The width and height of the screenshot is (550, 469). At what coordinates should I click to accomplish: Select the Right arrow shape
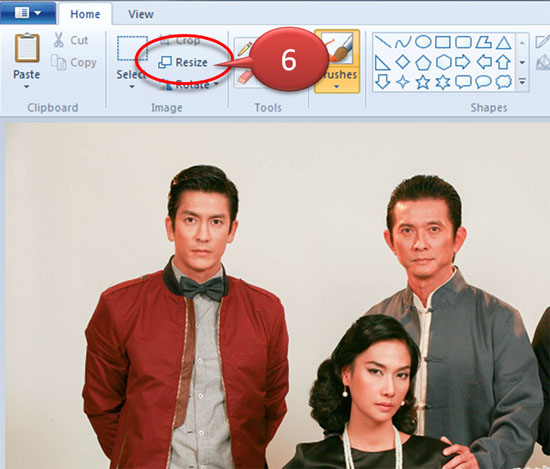[463, 62]
